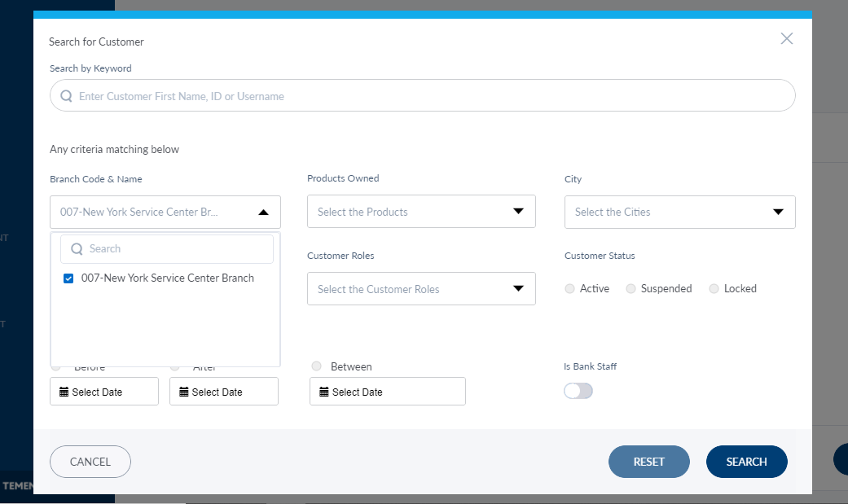Click the calendar icon in Before date field
Screen dimensions: 848x504
64,392
